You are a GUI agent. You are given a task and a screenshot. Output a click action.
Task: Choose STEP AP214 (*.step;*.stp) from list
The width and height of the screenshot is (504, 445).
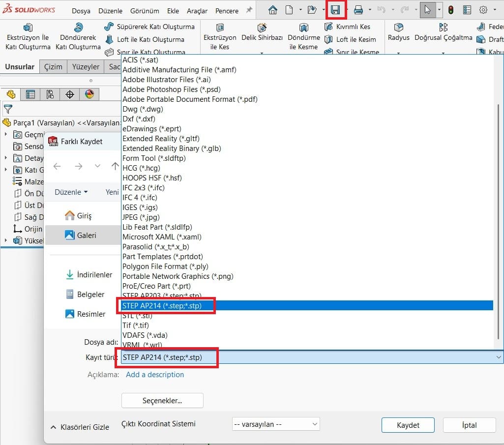point(307,305)
